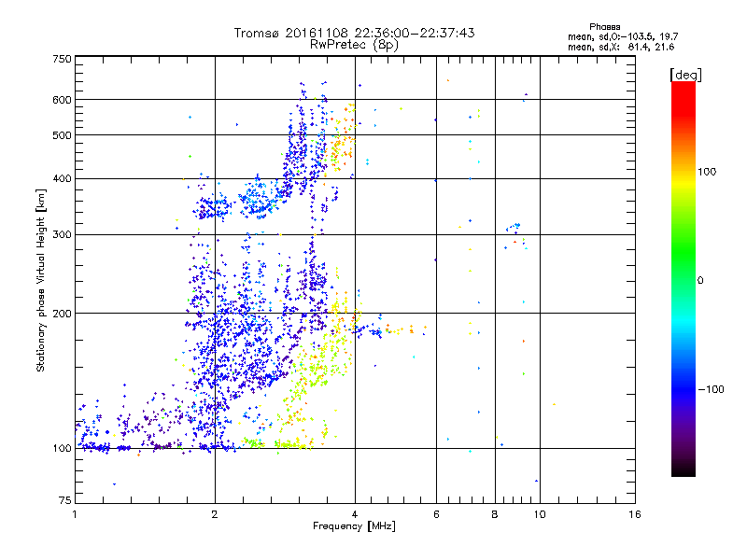
Task: Click the x-axis tick label '2'
Action: [215, 514]
